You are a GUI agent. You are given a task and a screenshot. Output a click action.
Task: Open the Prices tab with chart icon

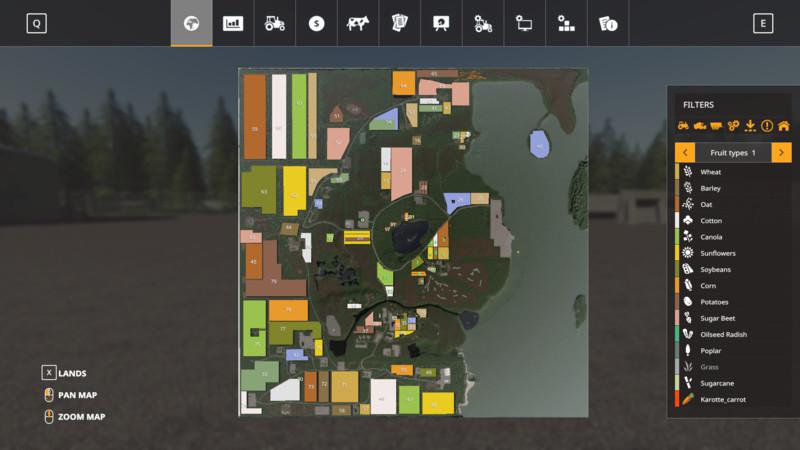(x=233, y=23)
